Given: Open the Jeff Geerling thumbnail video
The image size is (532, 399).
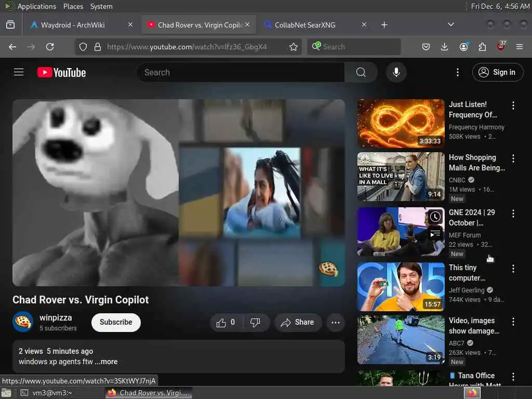Looking at the screenshot, I should click(401, 287).
